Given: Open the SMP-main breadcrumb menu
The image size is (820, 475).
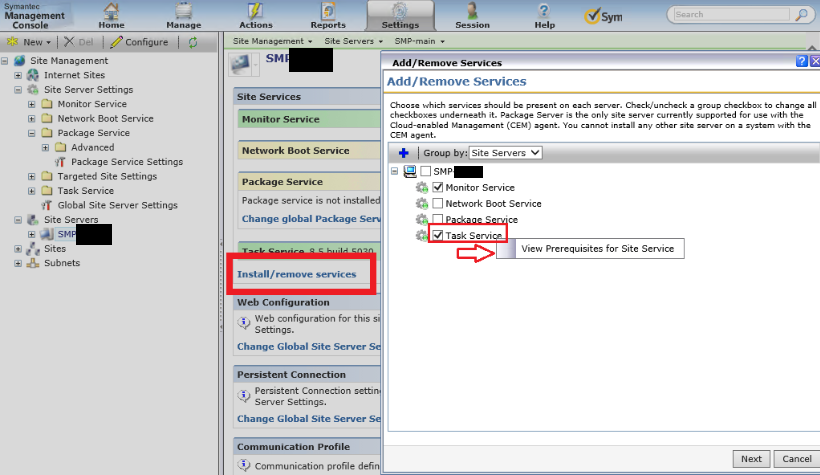Looking at the screenshot, I should click(x=419, y=41).
